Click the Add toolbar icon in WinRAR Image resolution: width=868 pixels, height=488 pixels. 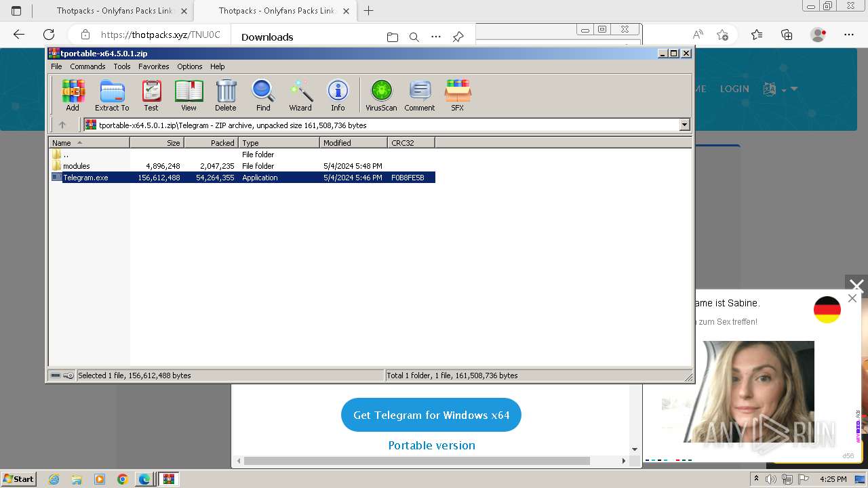[73, 95]
